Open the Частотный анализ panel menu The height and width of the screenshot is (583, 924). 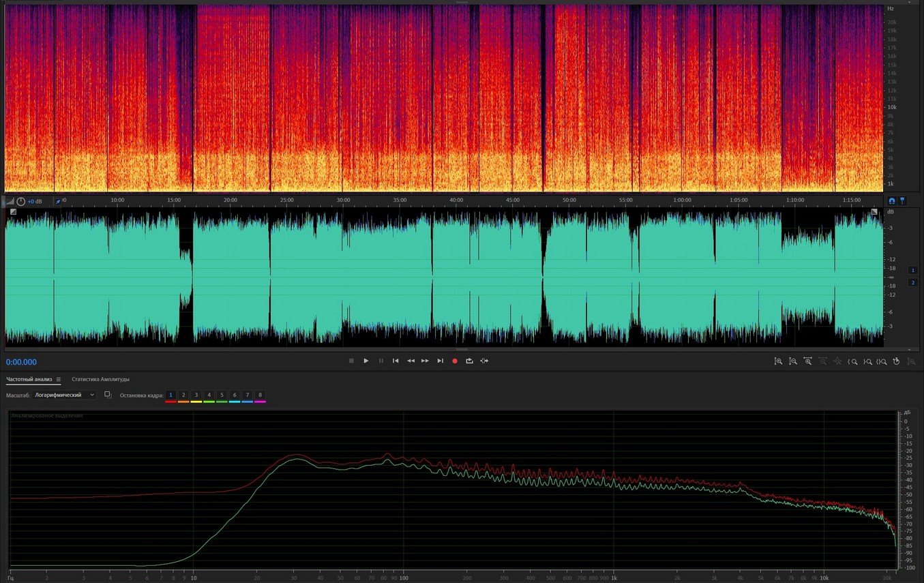pos(59,379)
